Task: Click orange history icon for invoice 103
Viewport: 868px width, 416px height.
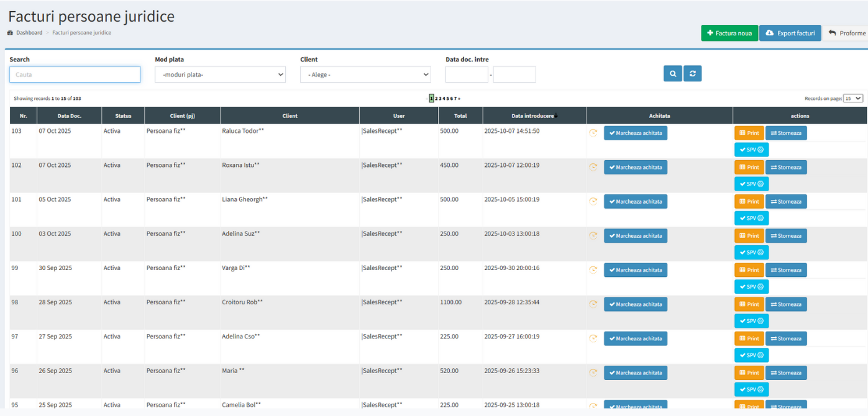Action: coord(593,133)
